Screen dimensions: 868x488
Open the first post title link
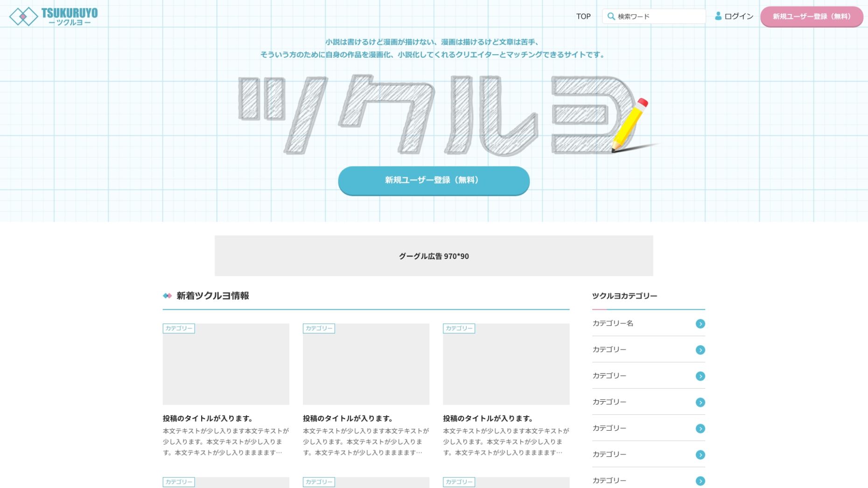pyautogui.click(x=208, y=418)
